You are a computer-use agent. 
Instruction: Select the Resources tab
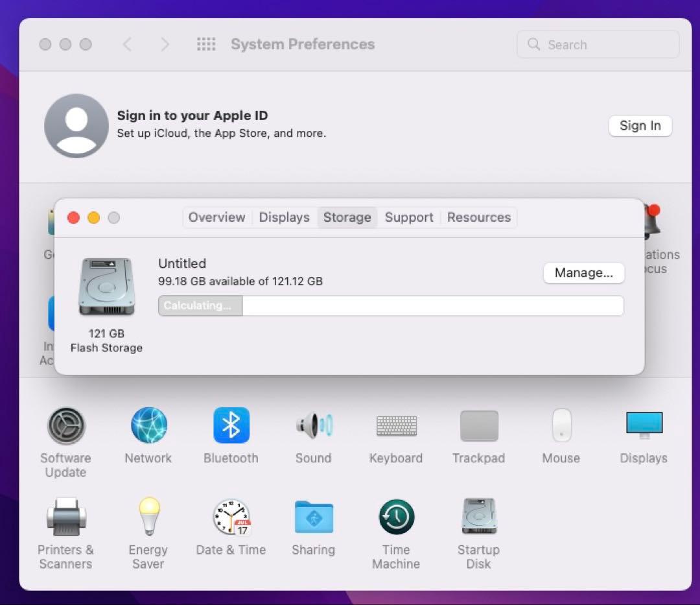pos(479,217)
